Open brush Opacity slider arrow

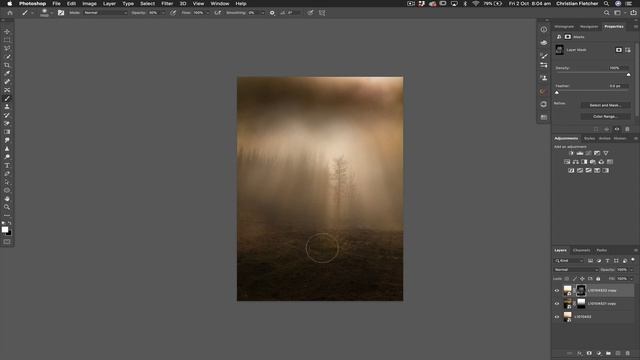(163, 13)
